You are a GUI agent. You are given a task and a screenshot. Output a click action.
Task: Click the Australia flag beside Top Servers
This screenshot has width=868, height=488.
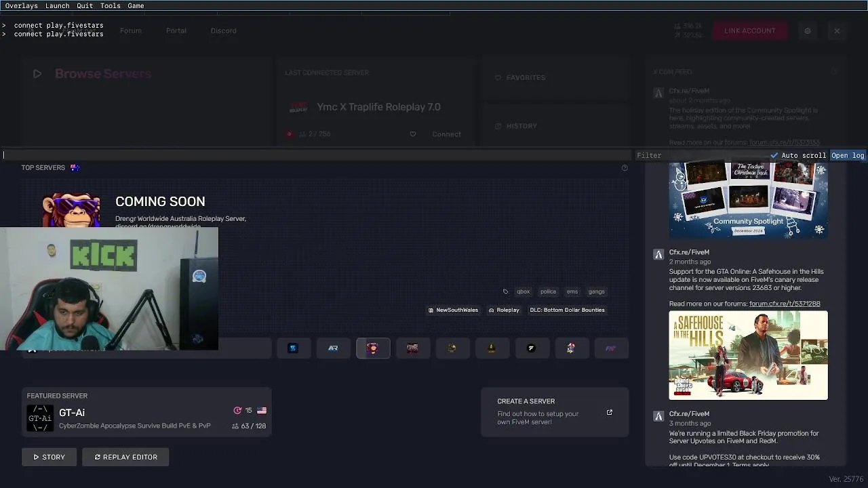tap(75, 167)
